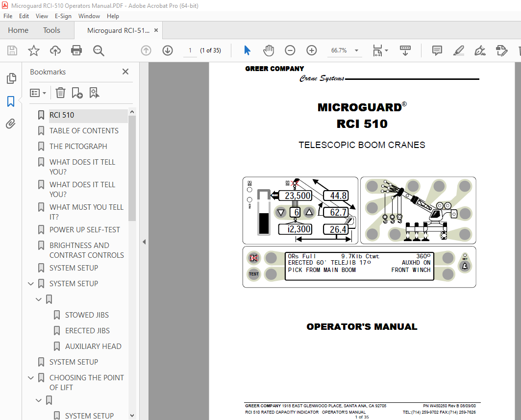Close the Microguard document tab

[156, 30]
